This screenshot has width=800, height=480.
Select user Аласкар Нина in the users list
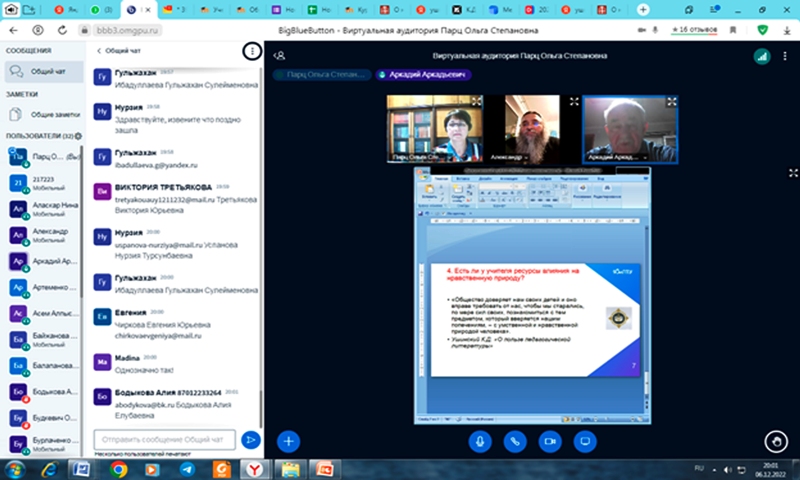pos(44,209)
